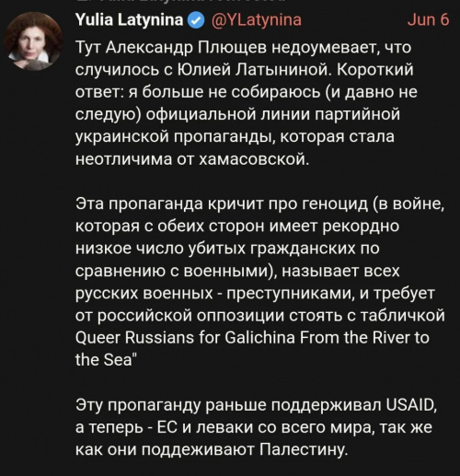Click the blue verified checkmark badge
Image resolution: width=460 pixels, height=476 pixels.
197,20
